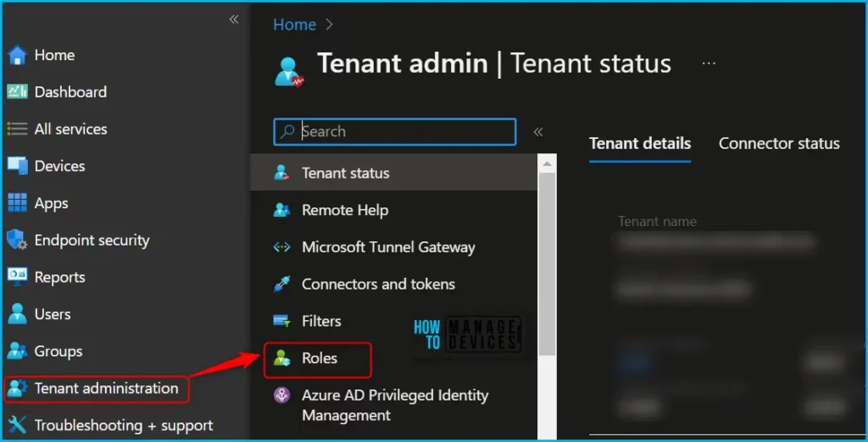Open Azure AD Privileged Identity Management

coord(394,406)
